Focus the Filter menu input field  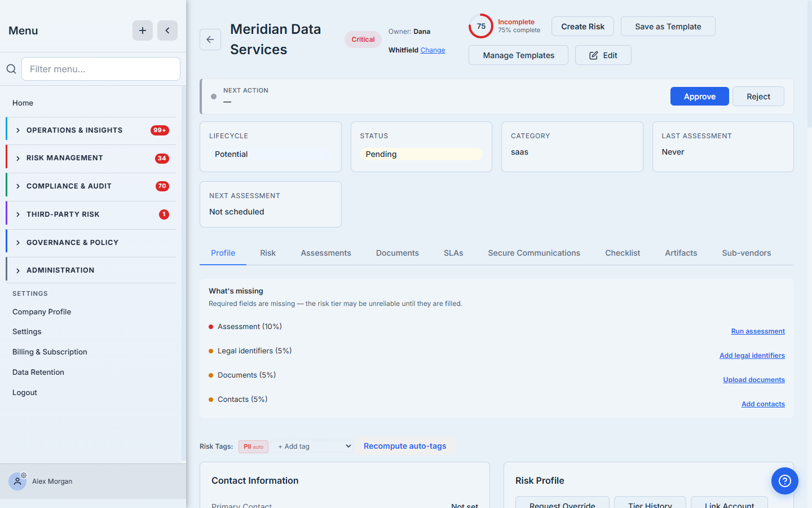pyautogui.click(x=101, y=69)
